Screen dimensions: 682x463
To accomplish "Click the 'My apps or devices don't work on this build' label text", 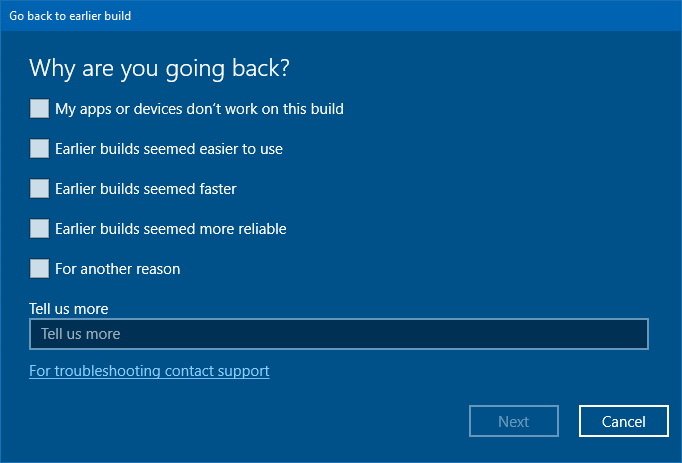I will pyautogui.click(x=199, y=108).
